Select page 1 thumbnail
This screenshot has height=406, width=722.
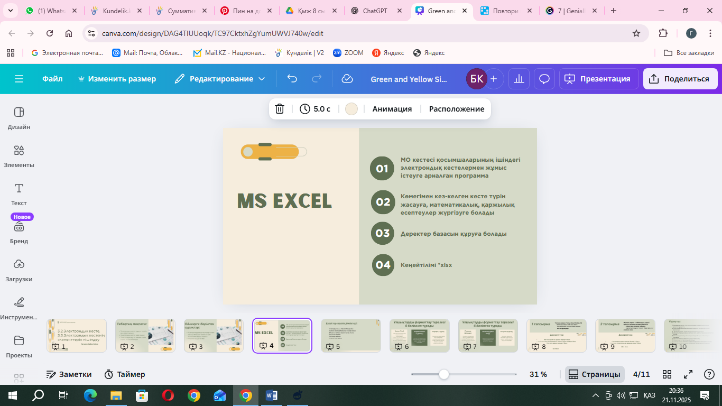(76, 336)
